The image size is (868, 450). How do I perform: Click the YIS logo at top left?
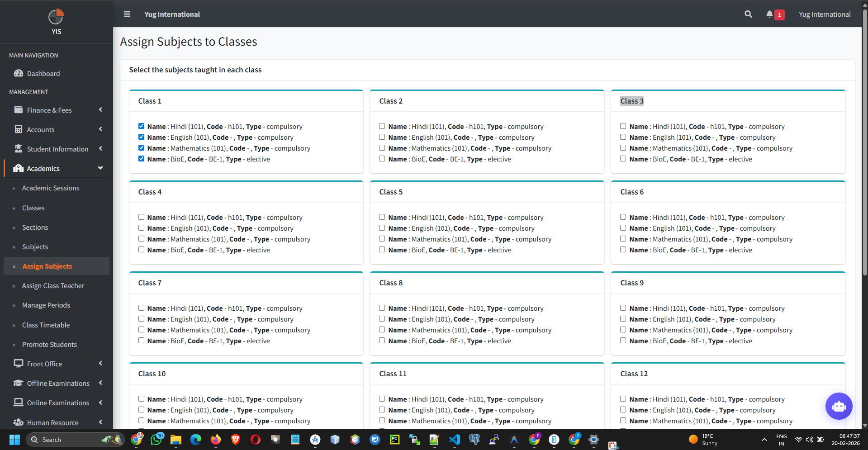click(x=56, y=18)
